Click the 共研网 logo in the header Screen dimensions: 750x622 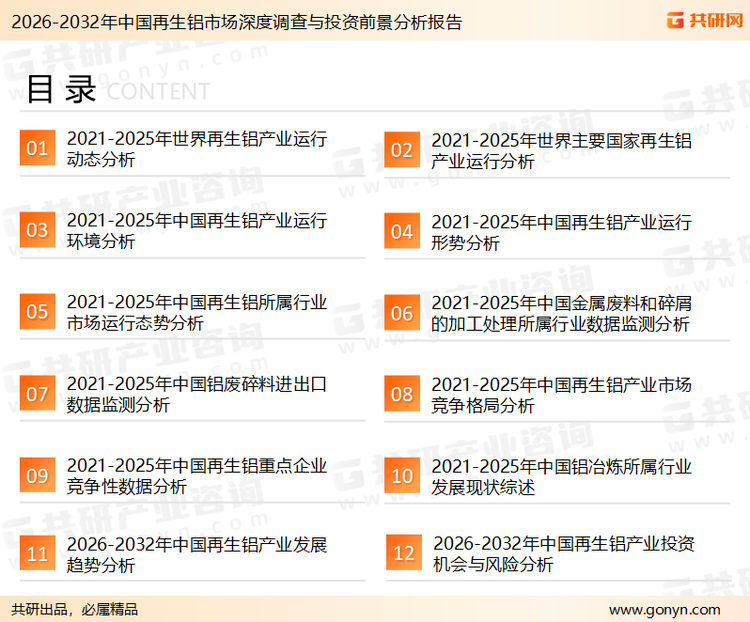705,20
